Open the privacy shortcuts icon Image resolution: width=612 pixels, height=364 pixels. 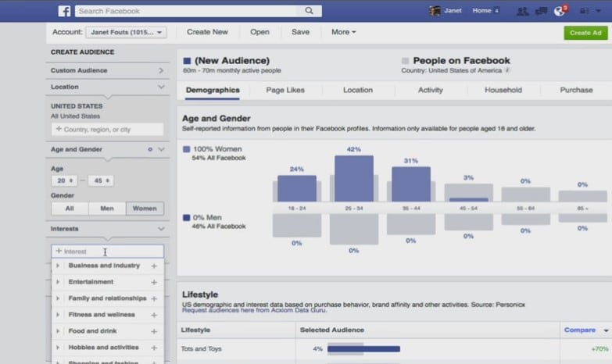point(585,11)
